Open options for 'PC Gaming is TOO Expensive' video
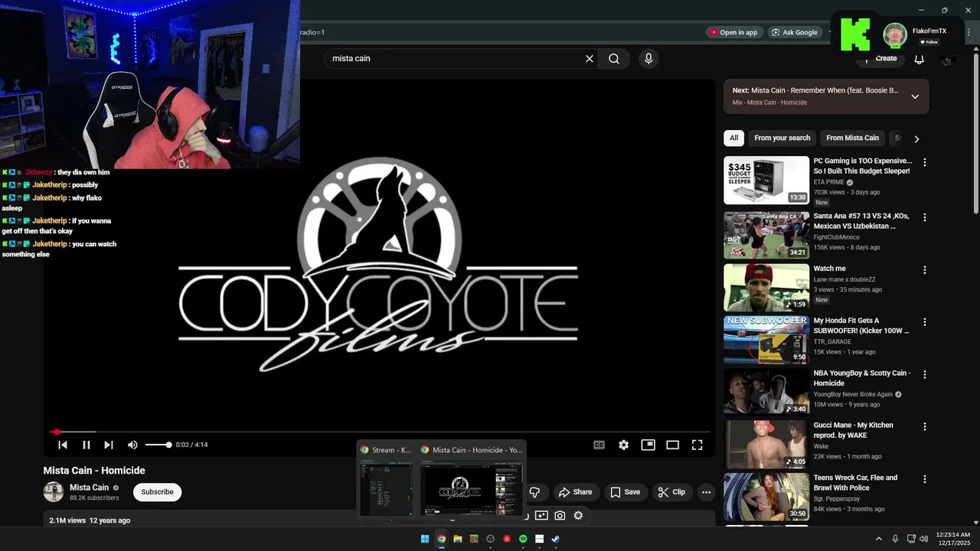Screen dimensions: 980x551 (x=925, y=162)
